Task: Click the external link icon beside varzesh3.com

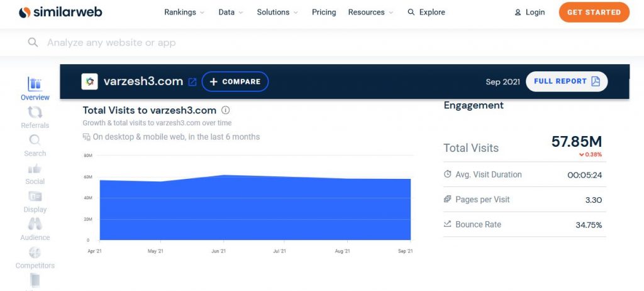Action: 192,82
